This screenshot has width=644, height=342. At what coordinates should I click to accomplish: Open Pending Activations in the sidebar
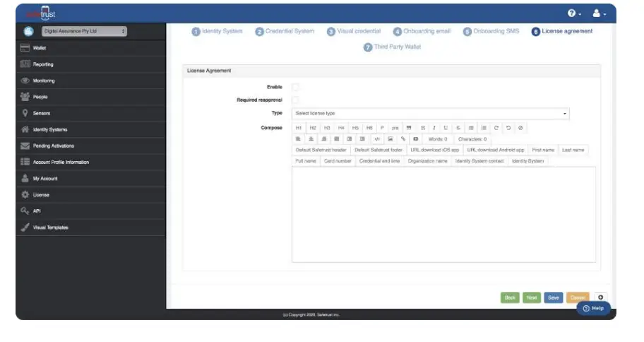click(x=90, y=146)
